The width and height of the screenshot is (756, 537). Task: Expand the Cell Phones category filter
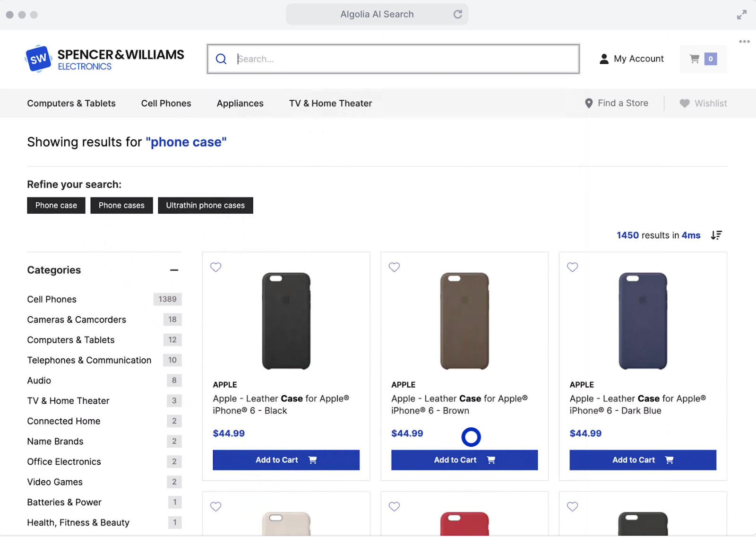point(52,299)
